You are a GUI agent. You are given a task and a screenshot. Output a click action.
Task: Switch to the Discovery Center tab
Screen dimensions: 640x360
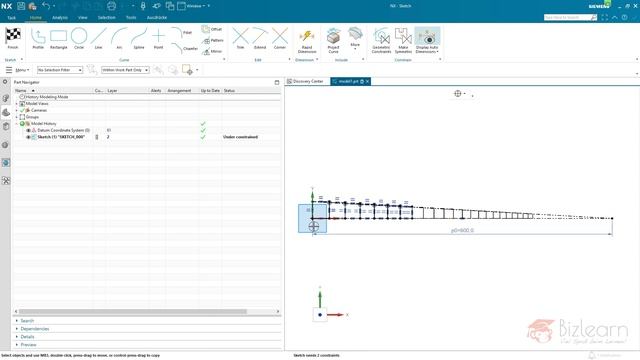305,82
